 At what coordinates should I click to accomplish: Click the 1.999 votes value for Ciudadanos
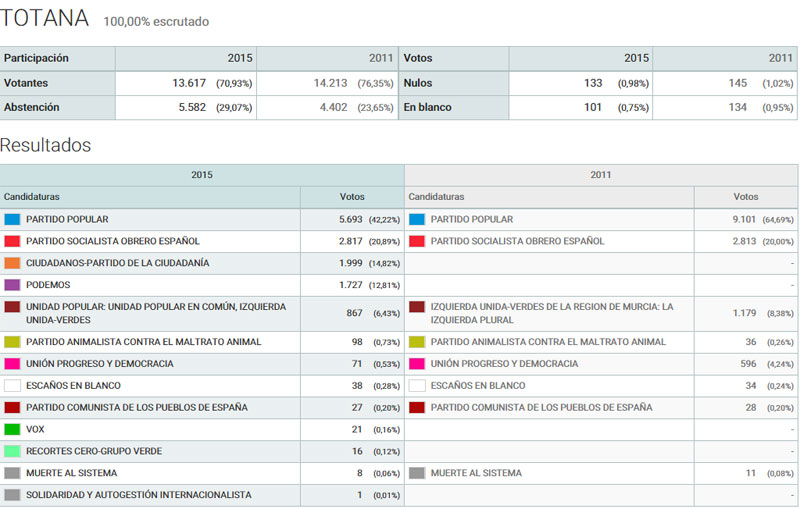(x=351, y=263)
